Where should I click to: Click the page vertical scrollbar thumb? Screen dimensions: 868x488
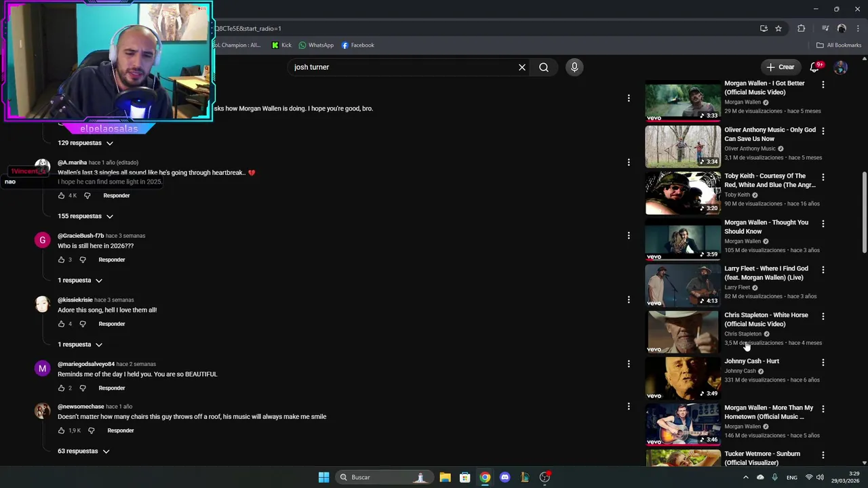click(x=864, y=213)
